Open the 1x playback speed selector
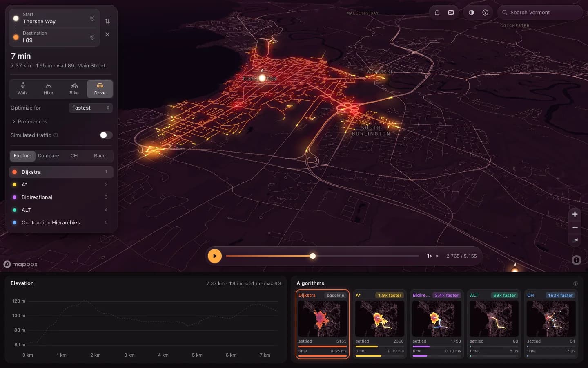 [432, 256]
